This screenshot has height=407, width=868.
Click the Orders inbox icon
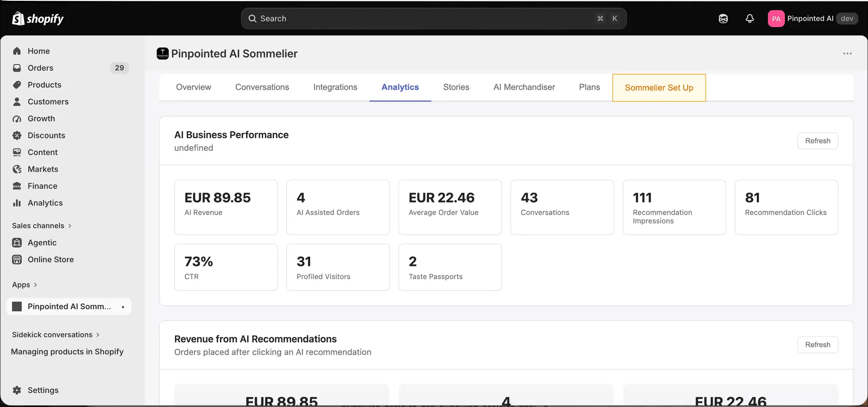click(17, 68)
